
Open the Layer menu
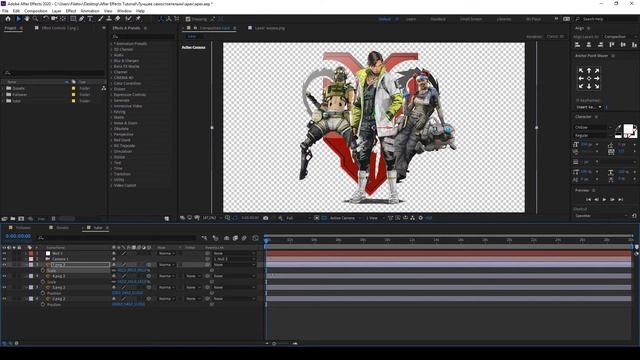tap(57, 11)
